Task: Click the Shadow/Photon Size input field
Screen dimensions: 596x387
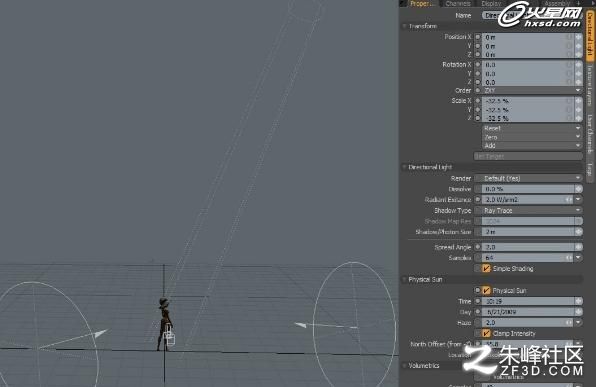Action: 528,232
